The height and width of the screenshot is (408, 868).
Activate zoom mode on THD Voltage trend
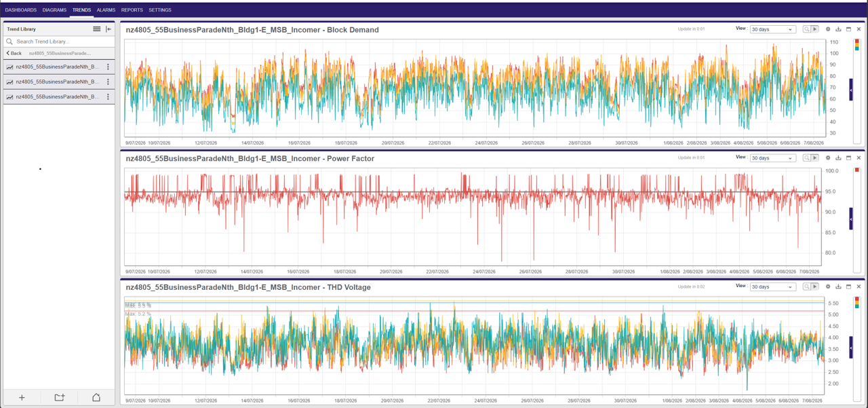coord(806,286)
